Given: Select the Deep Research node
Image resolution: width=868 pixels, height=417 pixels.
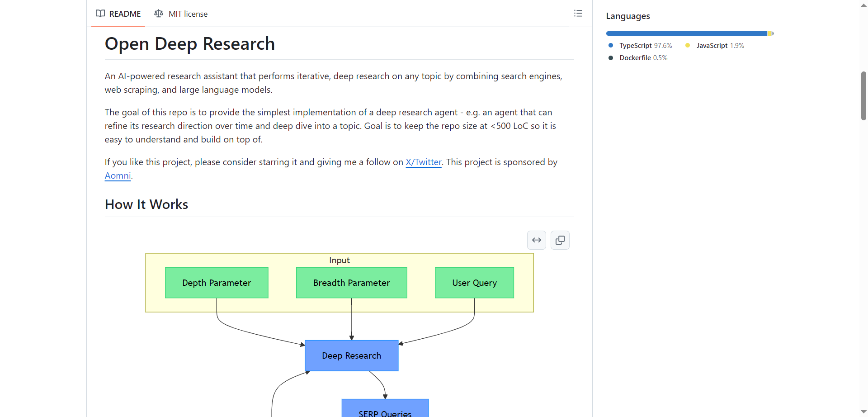Looking at the screenshot, I should pos(351,355).
